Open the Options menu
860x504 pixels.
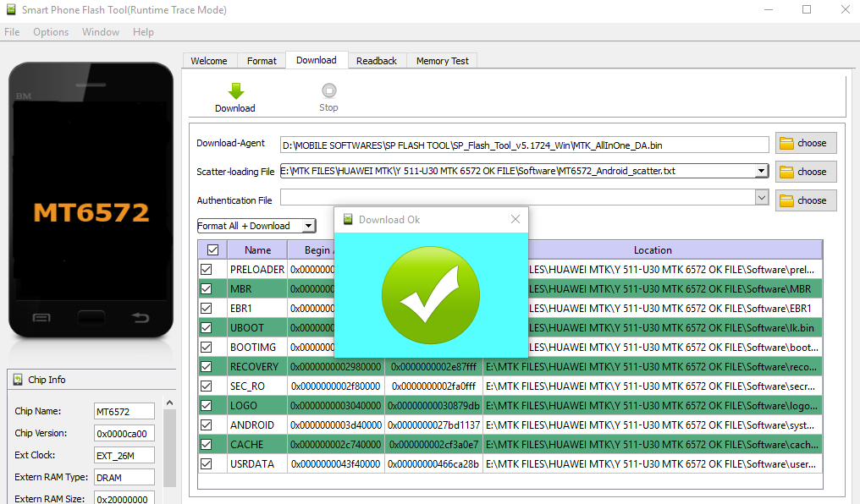[x=51, y=32]
